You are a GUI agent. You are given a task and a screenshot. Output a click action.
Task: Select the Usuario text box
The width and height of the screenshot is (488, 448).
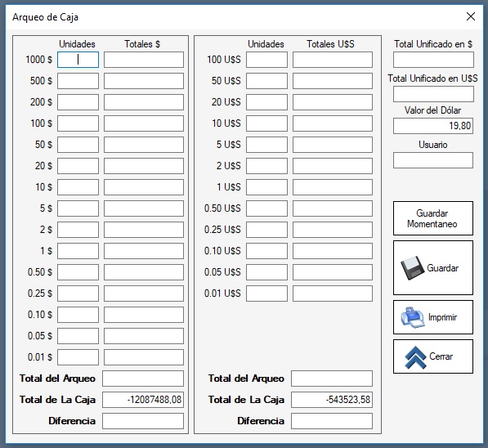[433, 160]
